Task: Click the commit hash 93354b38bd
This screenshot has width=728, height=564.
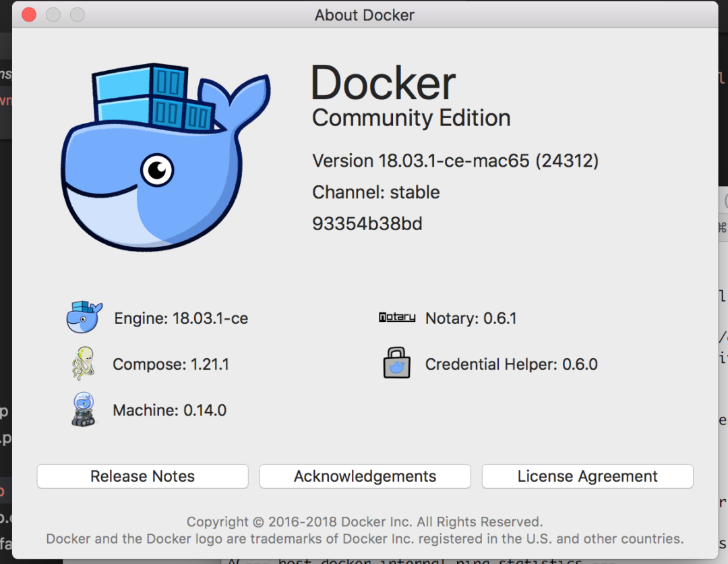Action: click(x=367, y=223)
